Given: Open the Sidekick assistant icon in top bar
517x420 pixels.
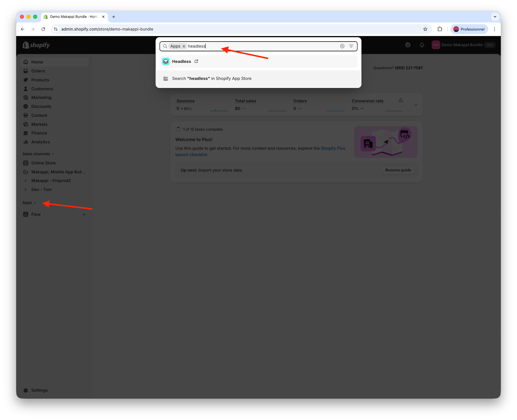Looking at the screenshot, I should [x=408, y=45].
